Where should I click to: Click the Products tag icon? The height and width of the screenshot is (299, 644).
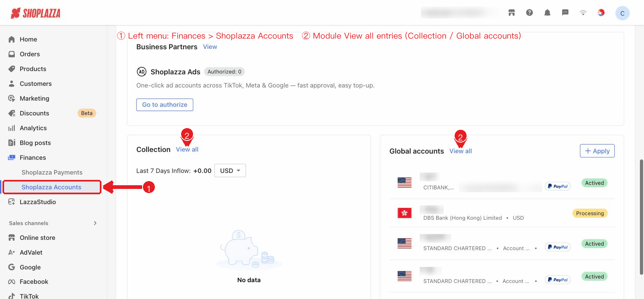pyautogui.click(x=11, y=69)
